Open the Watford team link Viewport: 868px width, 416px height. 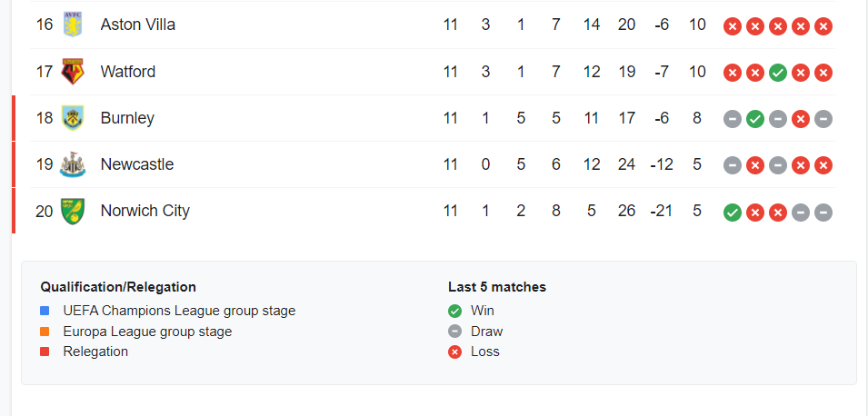tap(127, 72)
